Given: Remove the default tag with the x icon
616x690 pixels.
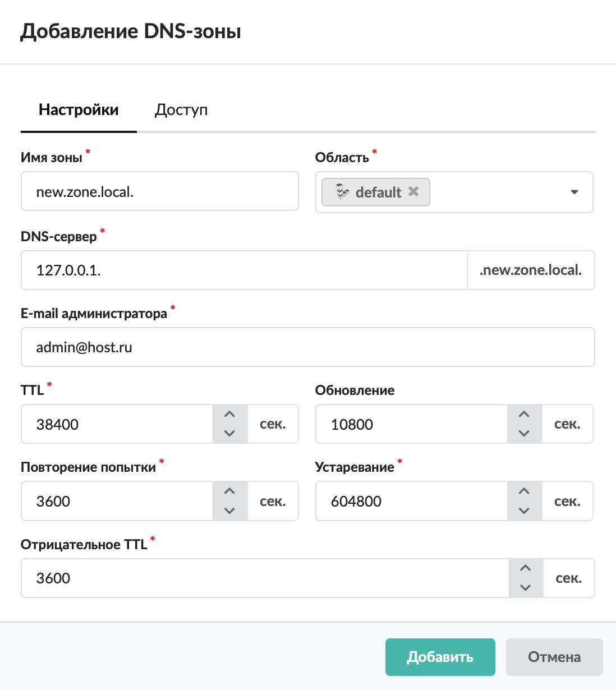Looking at the screenshot, I should coord(413,191).
